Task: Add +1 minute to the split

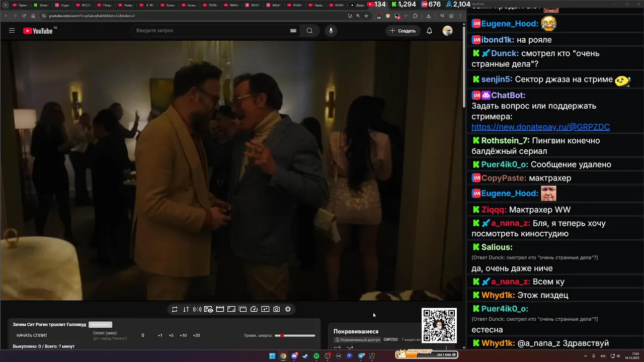Action: point(160,335)
